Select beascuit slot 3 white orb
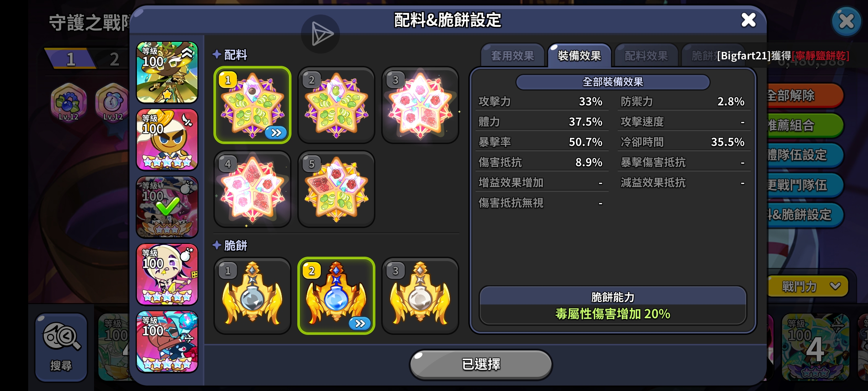 [x=420, y=296]
